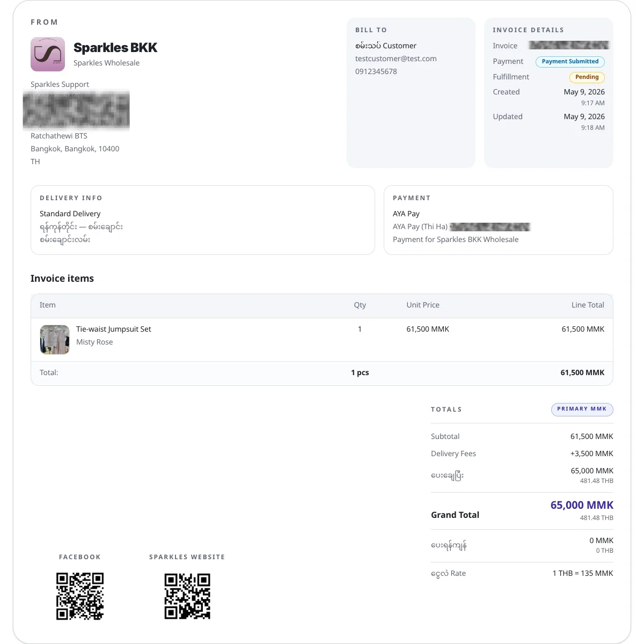644x644 pixels.
Task: Click the Misty Rose variant text
Action: [x=94, y=342]
